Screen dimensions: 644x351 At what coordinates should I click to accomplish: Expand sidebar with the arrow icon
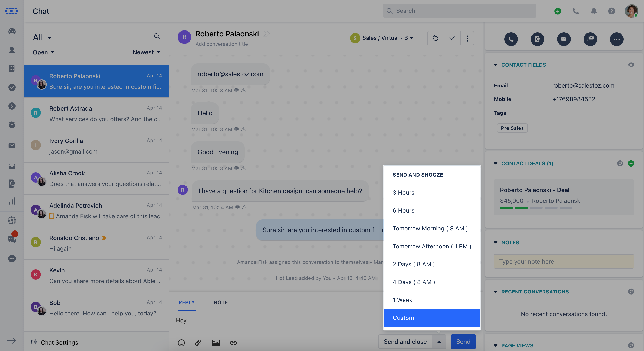click(x=11, y=341)
